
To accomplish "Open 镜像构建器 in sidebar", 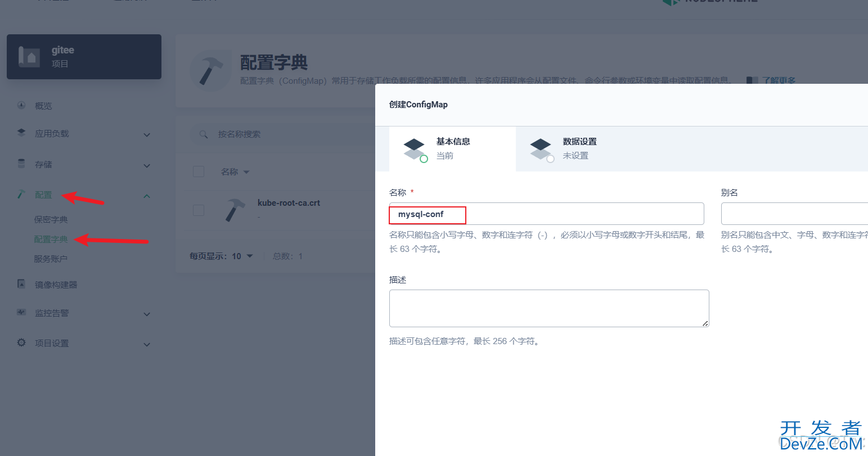I will pos(56,285).
